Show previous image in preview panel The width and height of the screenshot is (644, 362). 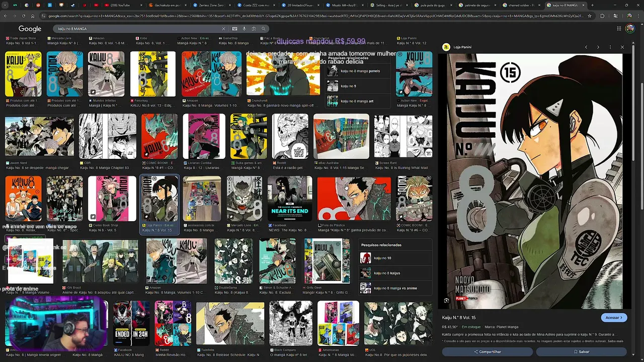586,47
